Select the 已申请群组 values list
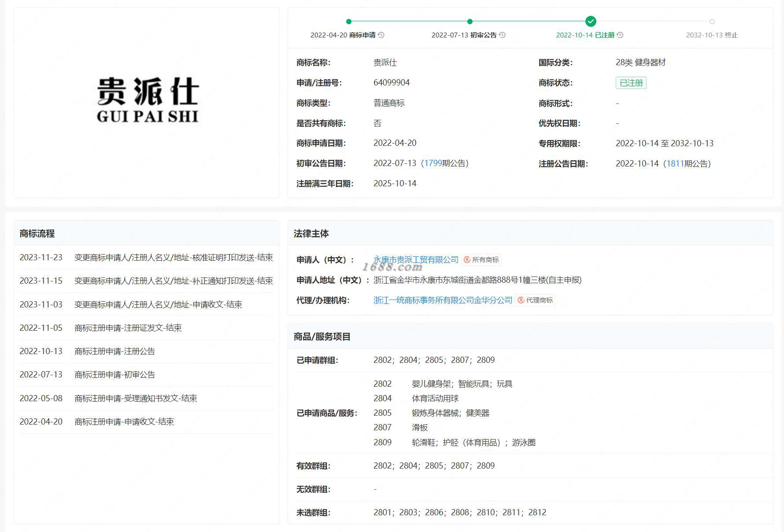This screenshot has width=784, height=532. tap(434, 360)
